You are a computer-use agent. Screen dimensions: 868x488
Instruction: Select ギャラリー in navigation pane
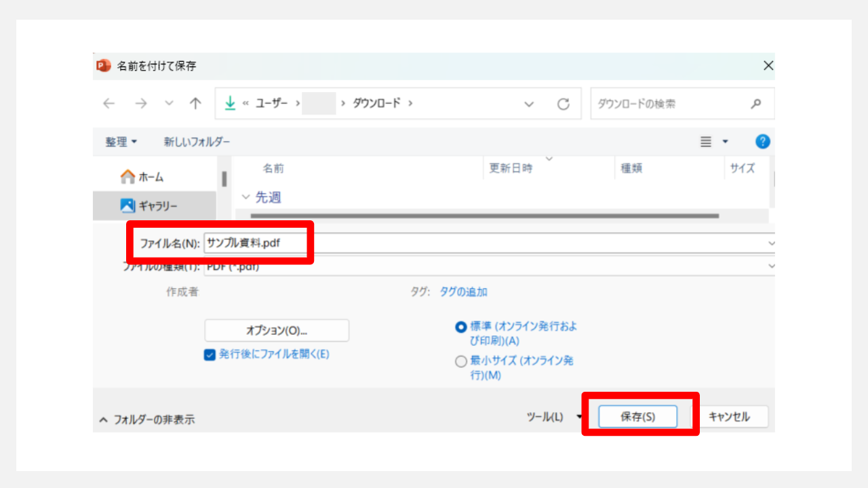coord(149,205)
